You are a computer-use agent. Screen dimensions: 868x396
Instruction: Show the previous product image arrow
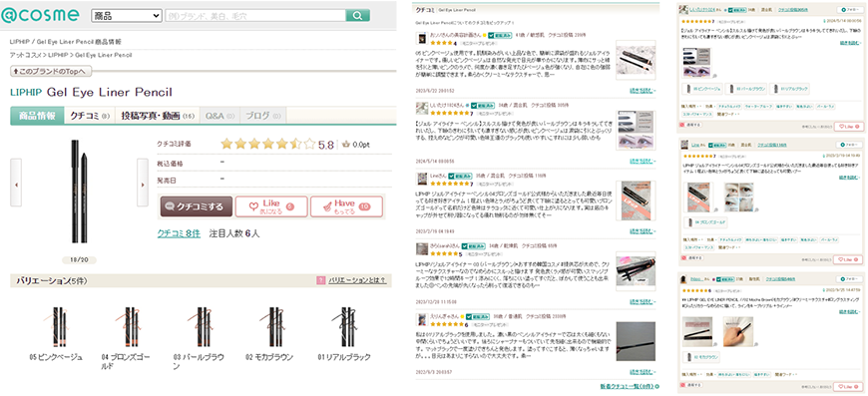[x=16, y=183]
